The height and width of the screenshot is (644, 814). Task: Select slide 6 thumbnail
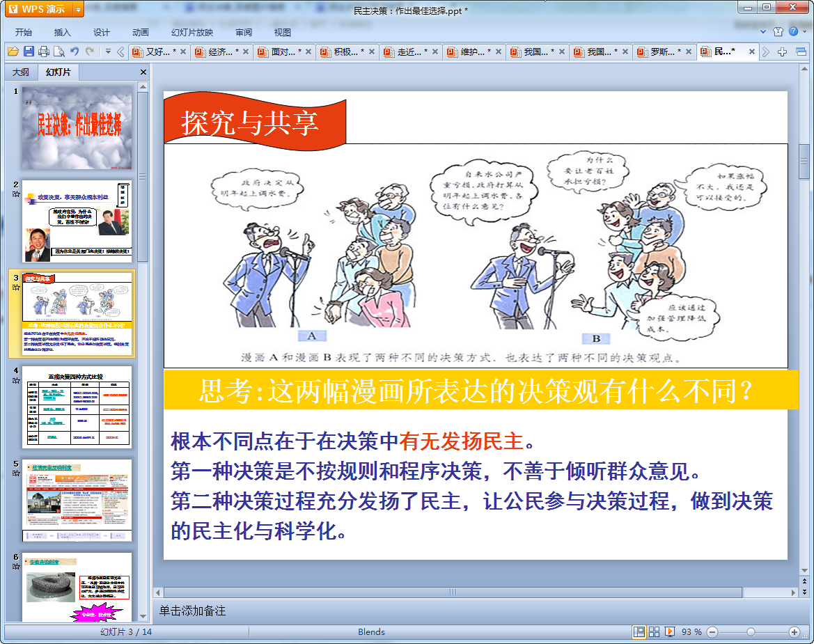click(77, 587)
